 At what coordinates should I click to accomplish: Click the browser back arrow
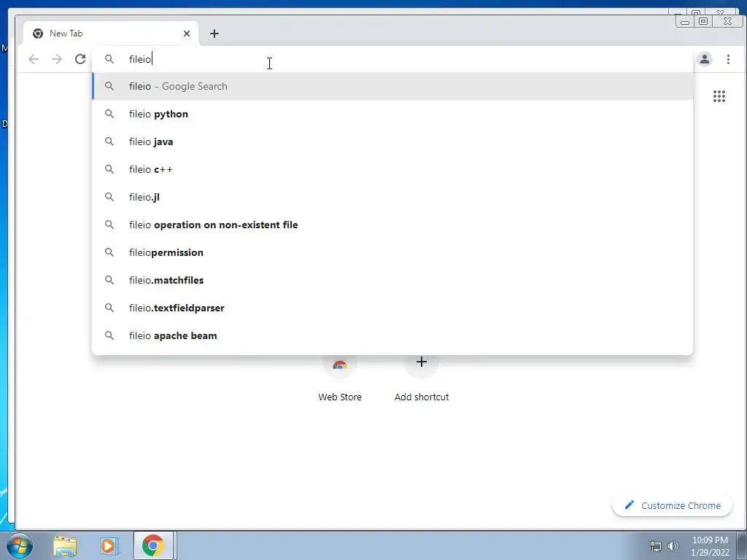pos(34,59)
